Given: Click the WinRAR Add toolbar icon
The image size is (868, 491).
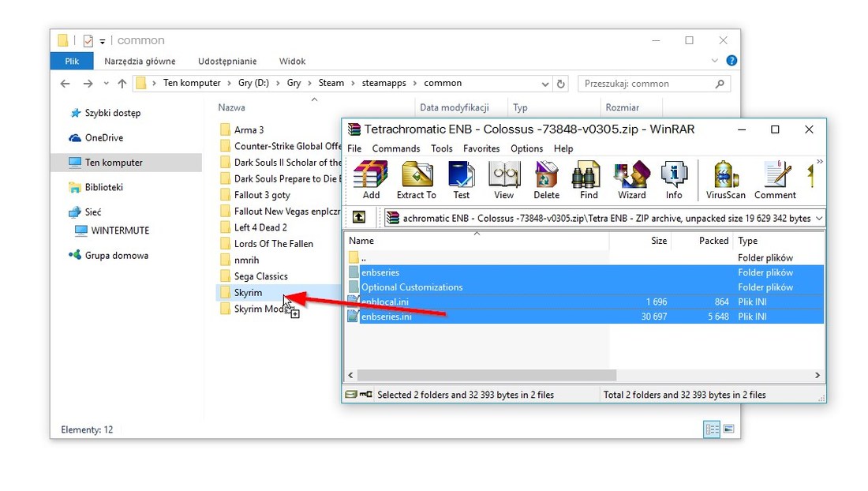Looking at the screenshot, I should click(x=370, y=180).
